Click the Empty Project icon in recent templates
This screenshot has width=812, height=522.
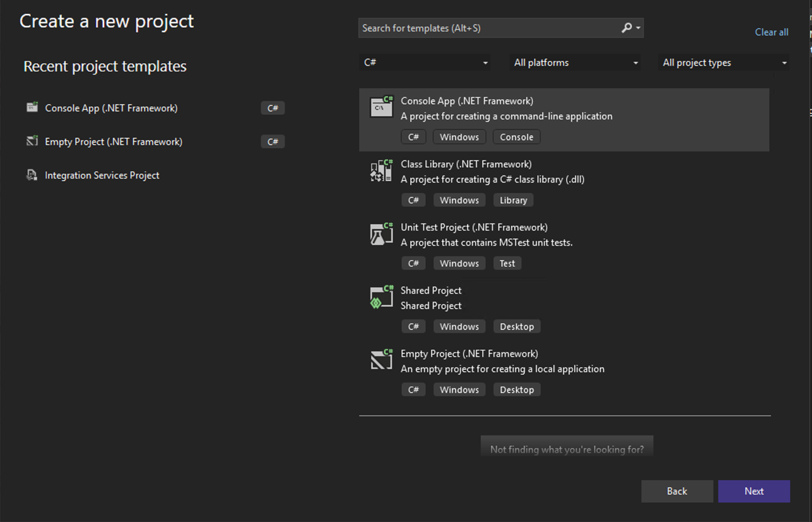coord(32,141)
